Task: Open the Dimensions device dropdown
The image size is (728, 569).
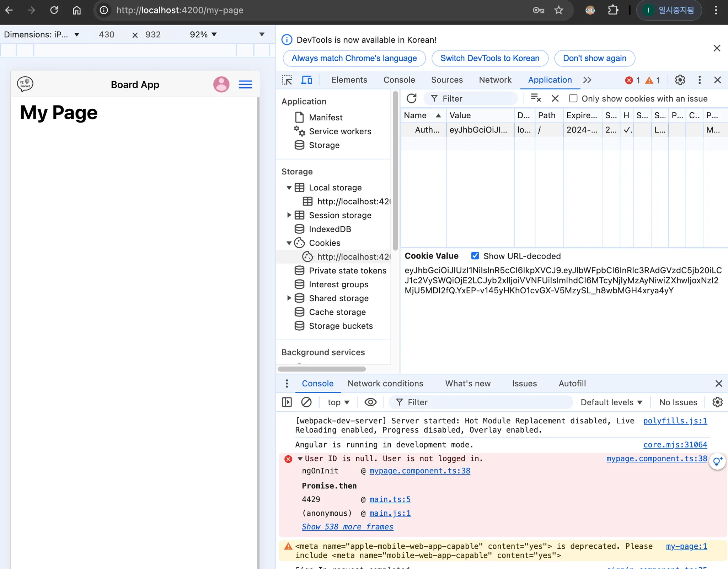Action: coord(41,34)
